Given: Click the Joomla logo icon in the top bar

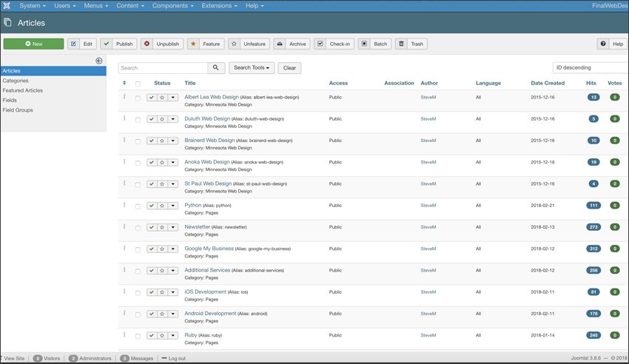Looking at the screenshot, I should tap(7, 6).
